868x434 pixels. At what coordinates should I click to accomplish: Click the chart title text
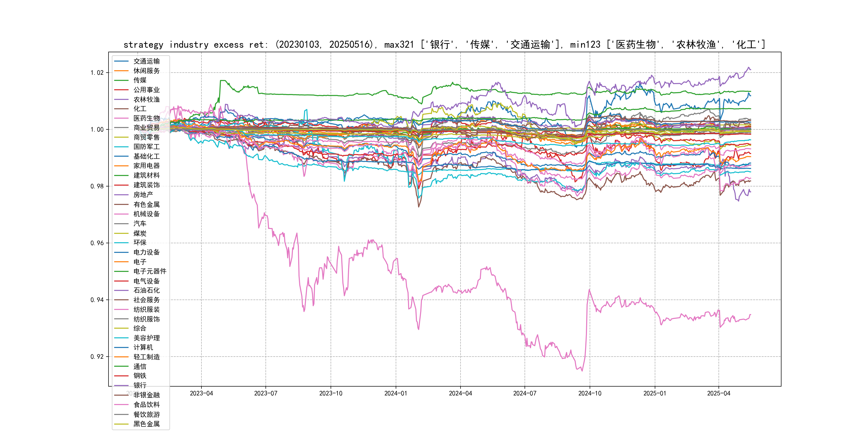point(444,45)
